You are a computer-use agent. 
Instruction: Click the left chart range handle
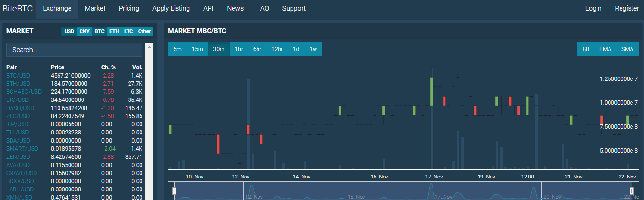tap(174, 191)
